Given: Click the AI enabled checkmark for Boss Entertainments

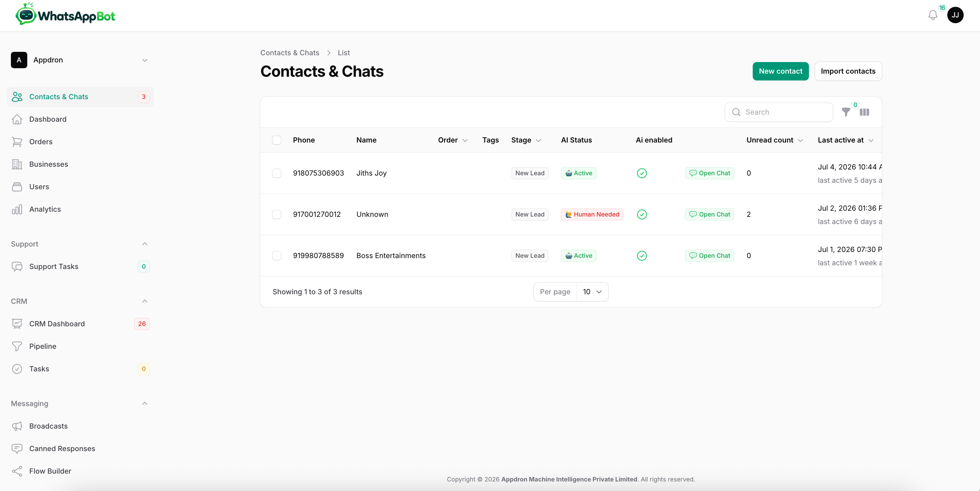Looking at the screenshot, I should click(642, 256).
